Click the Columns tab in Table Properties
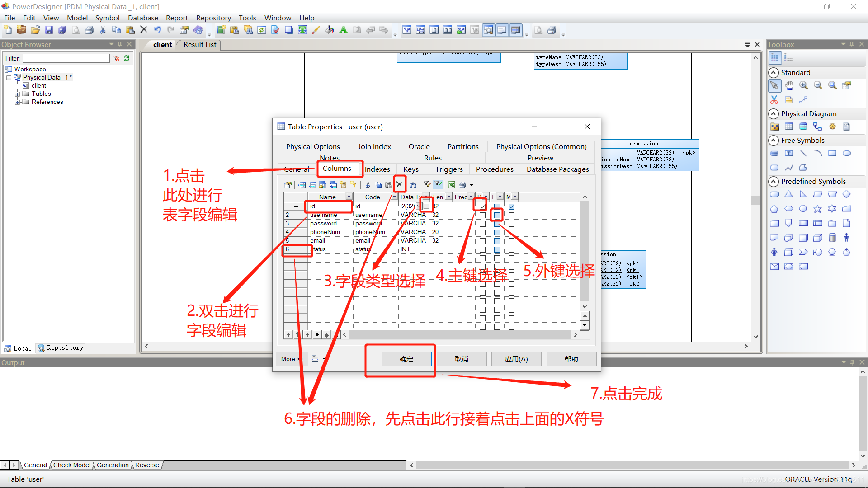 [336, 169]
